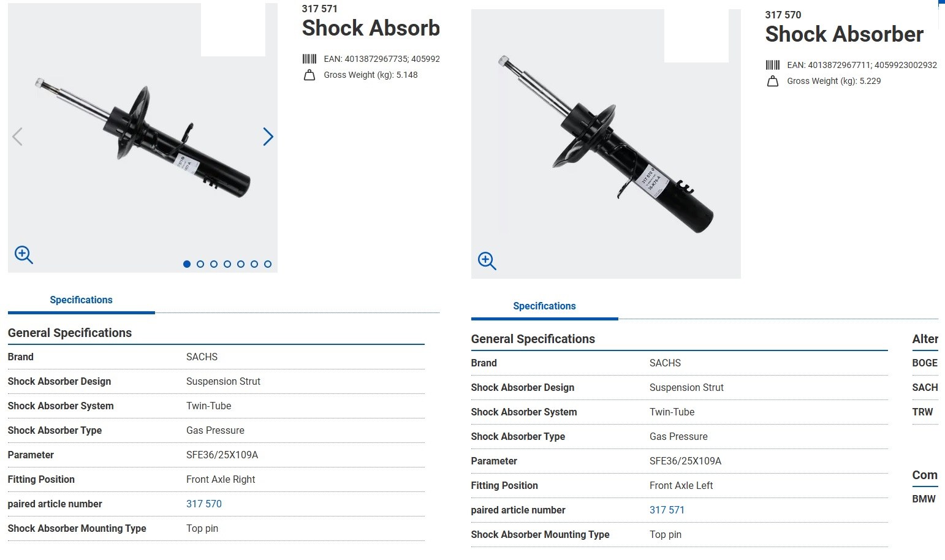
Task: Select the last carousel dot indicator
Action: tap(268, 264)
